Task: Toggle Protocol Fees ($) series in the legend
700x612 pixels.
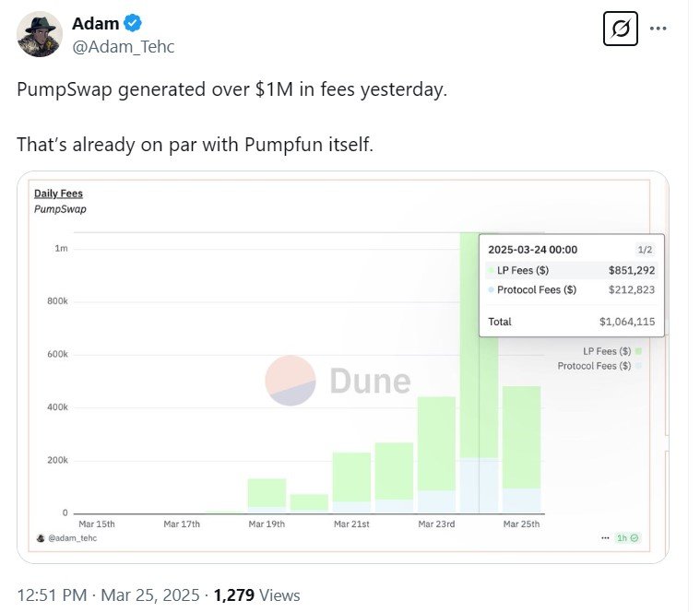Action: point(599,366)
